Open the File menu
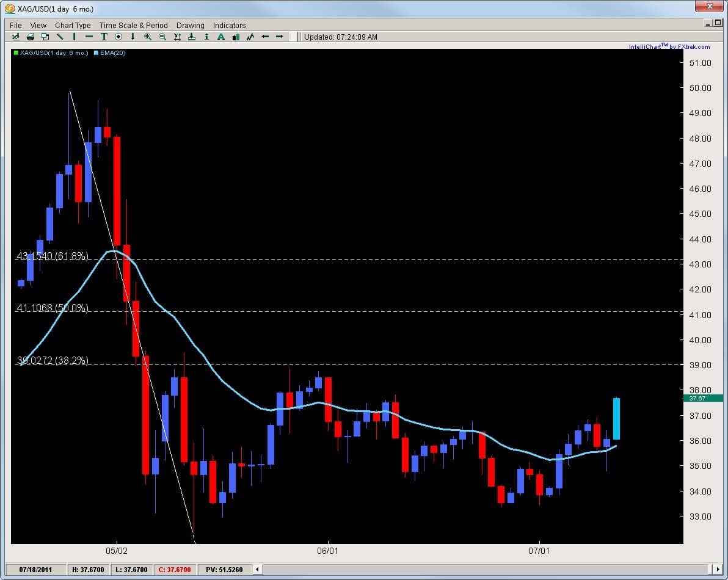The image size is (728, 580). click(15, 25)
